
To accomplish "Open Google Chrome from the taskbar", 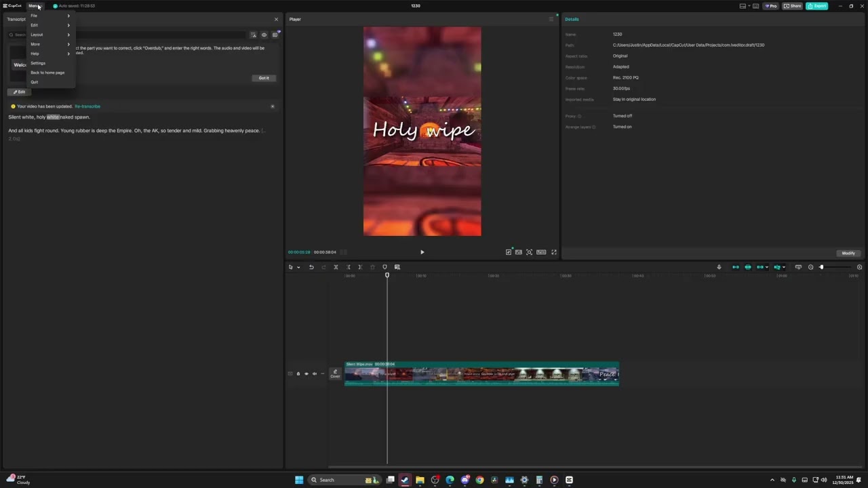I will [480, 480].
